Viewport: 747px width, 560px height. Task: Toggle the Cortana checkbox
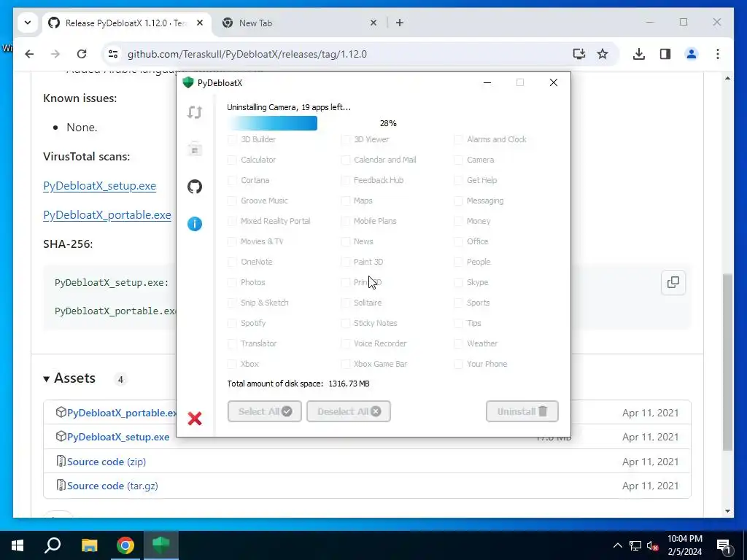pyautogui.click(x=232, y=181)
